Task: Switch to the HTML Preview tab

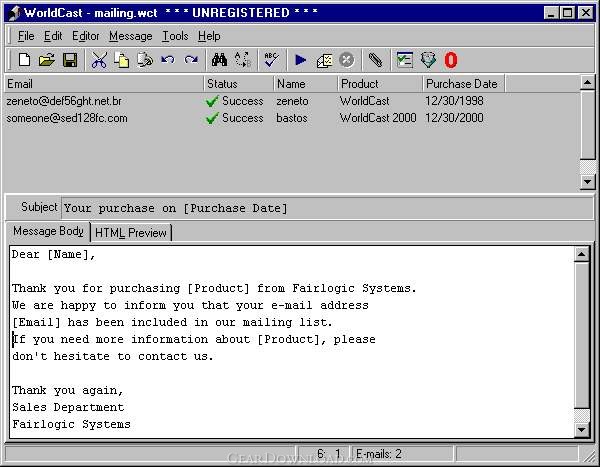Action: pyautogui.click(x=131, y=232)
